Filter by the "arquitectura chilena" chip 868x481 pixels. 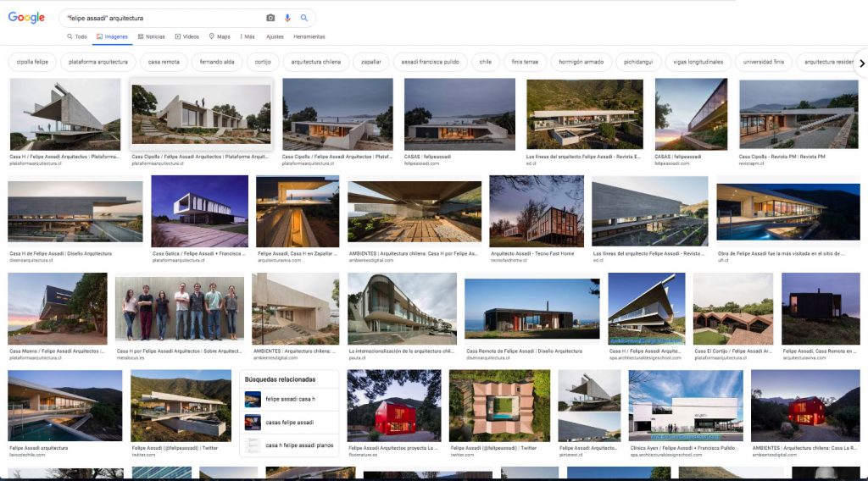317,62
